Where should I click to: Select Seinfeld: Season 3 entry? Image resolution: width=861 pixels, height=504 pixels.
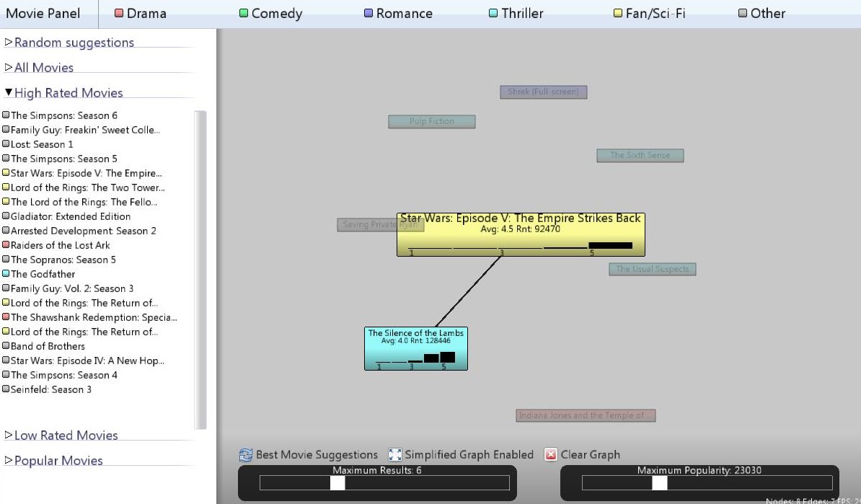pos(47,389)
